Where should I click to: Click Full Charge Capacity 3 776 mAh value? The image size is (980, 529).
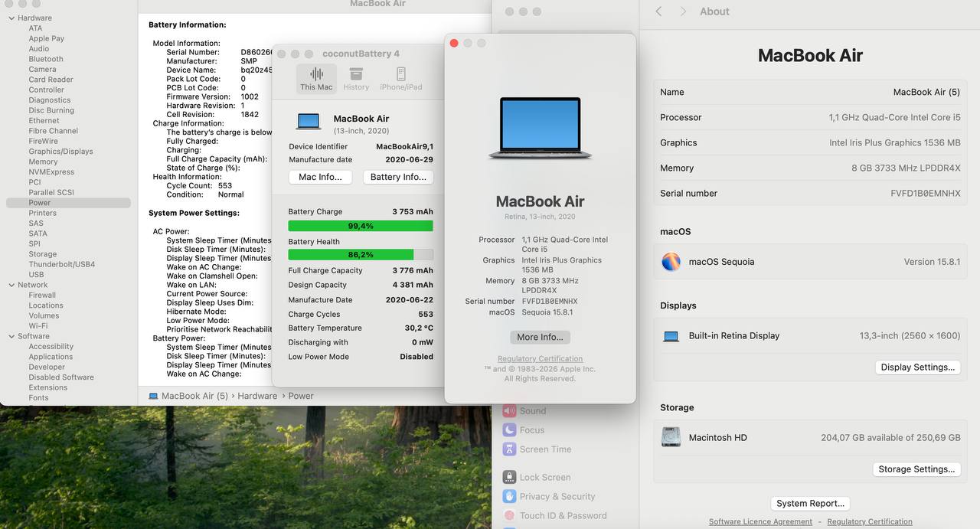(x=413, y=270)
